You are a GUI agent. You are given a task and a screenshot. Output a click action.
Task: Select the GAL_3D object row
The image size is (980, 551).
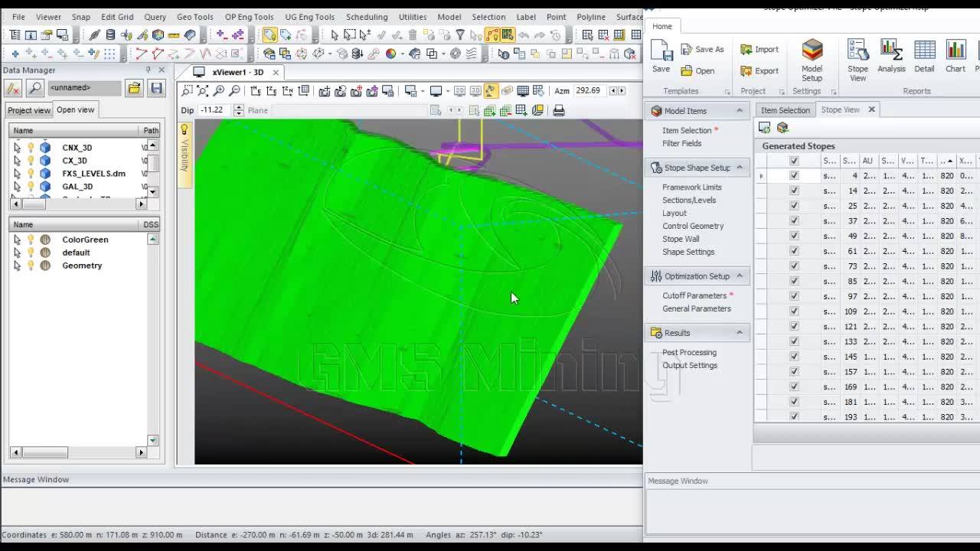point(77,187)
